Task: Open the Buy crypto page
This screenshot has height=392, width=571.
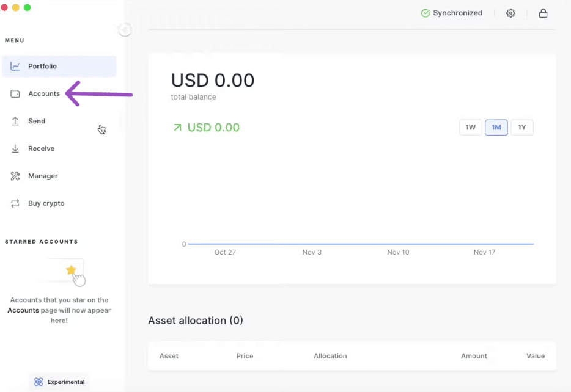Action: coord(46,204)
